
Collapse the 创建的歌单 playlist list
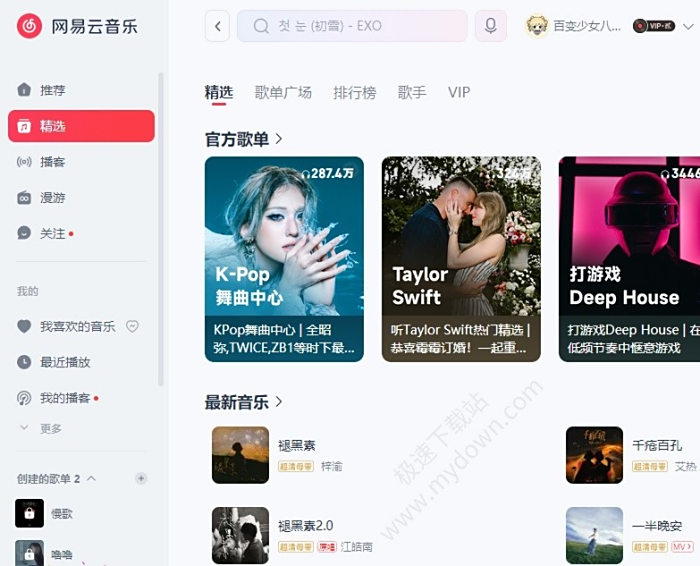pos(92,479)
